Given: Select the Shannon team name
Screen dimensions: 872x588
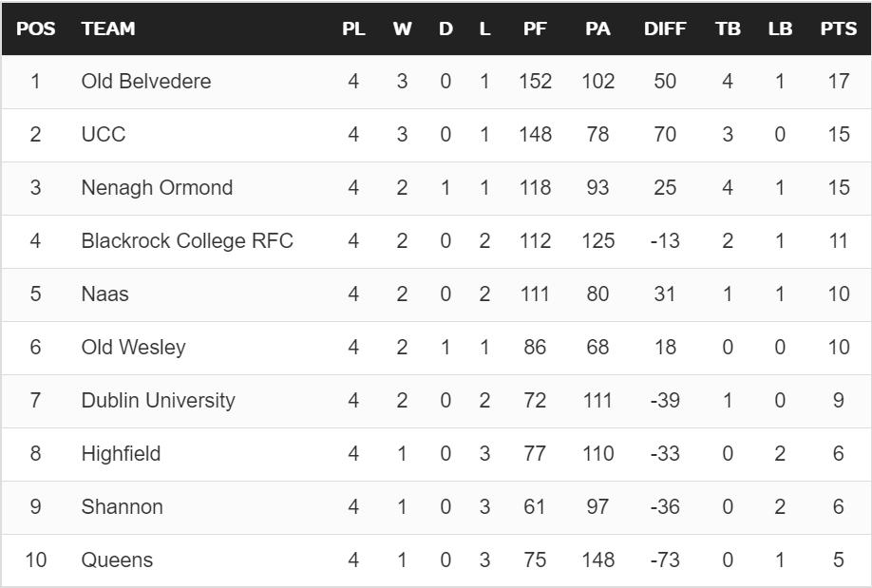Looking at the screenshot, I should coord(122,507).
